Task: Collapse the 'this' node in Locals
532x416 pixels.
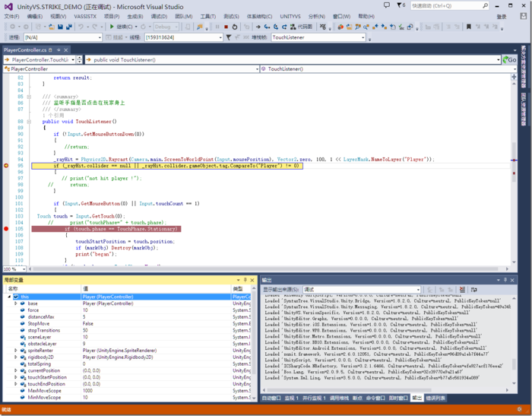Action: pos(9,297)
